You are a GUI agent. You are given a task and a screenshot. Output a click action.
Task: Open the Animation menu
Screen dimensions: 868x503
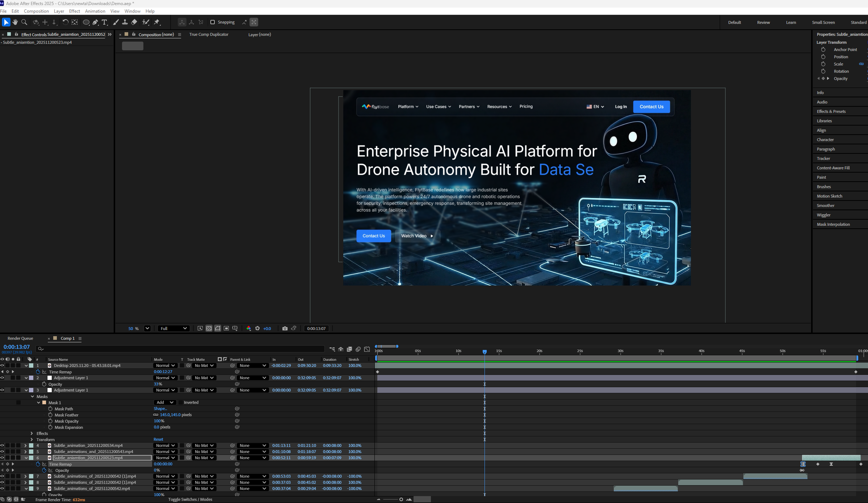(95, 11)
